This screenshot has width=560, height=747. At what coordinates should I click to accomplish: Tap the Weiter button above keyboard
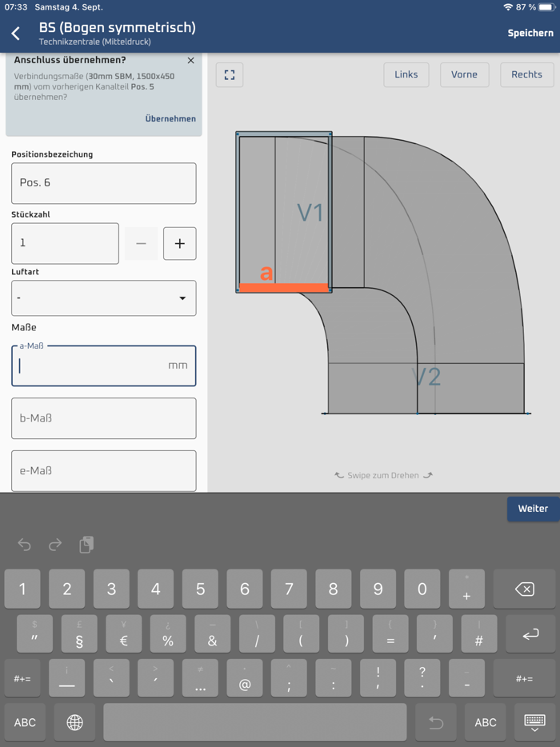[x=533, y=509]
